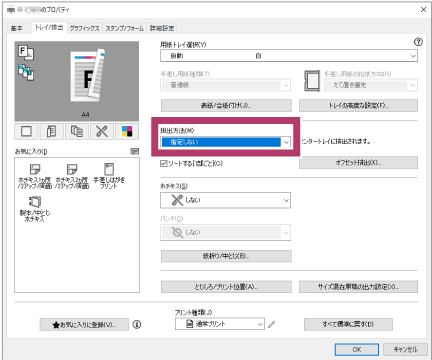The width and height of the screenshot is (432, 360).
Task: Select the 製本/中とじホチキス favorite
Action: 35,209
